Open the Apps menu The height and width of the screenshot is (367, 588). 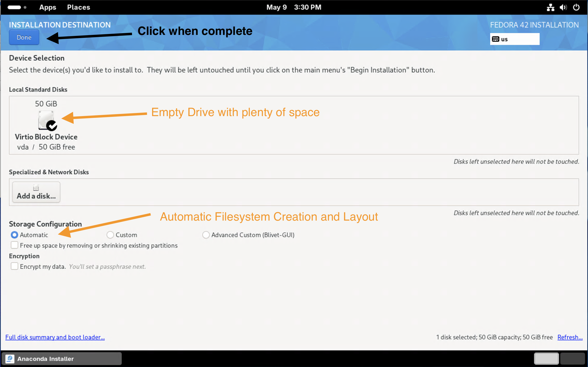pyautogui.click(x=48, y=7)
